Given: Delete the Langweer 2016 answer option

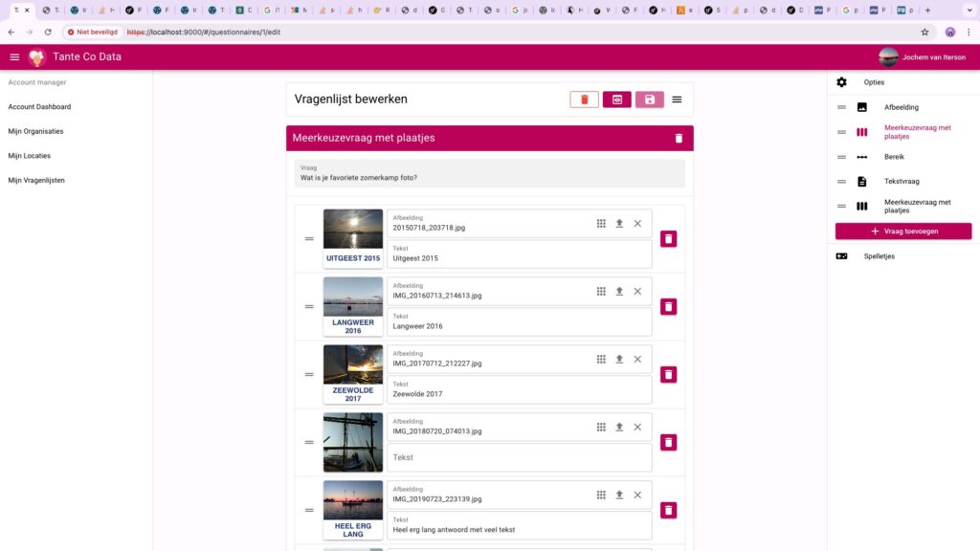Looking at the screenshot, I should (x=668, y=306).
